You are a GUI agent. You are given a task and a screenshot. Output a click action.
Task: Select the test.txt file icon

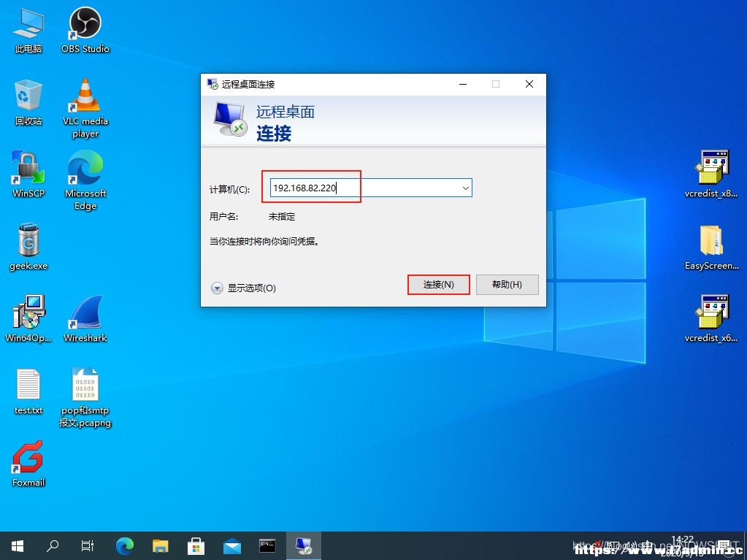(28, 391)
